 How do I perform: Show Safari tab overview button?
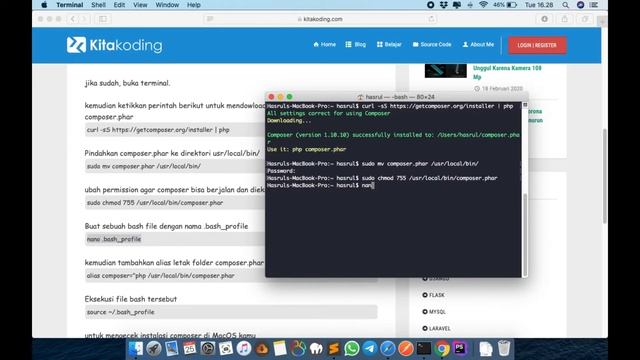[584, 19]
